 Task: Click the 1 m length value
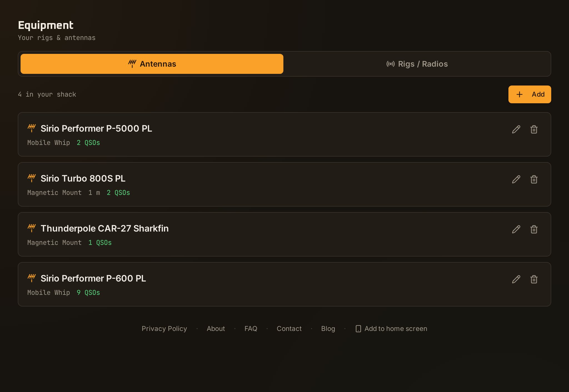[x=94, y=193]
